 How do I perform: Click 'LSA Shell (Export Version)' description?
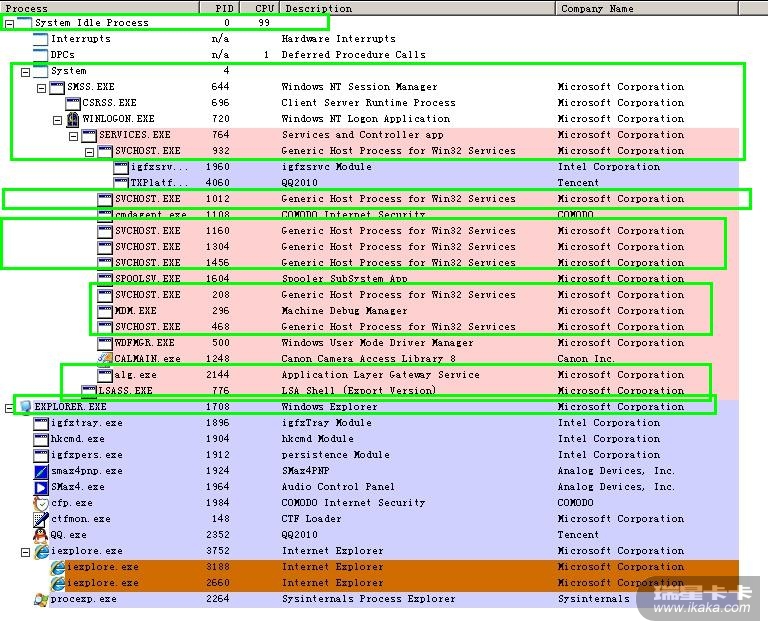point(359,391)
